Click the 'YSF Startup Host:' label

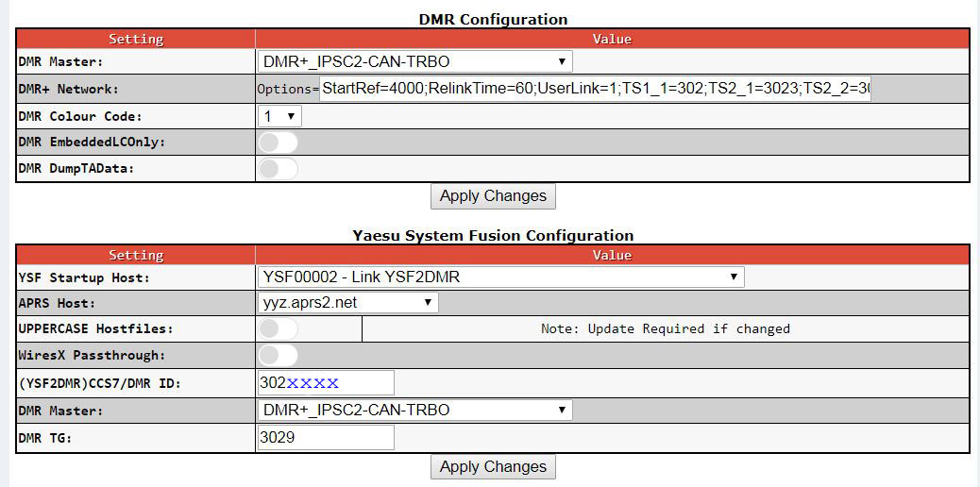tap(84, 277)
